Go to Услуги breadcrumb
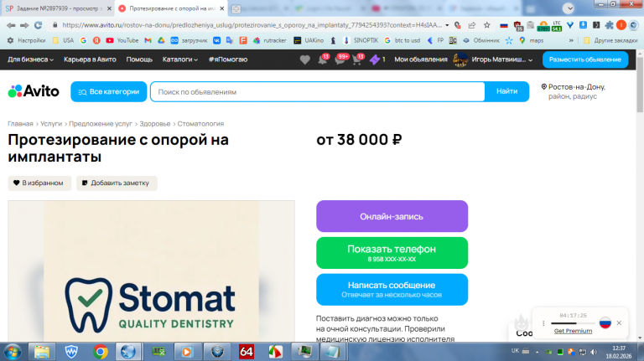Viewport: 644px width, 361px height. coord(51,123)
